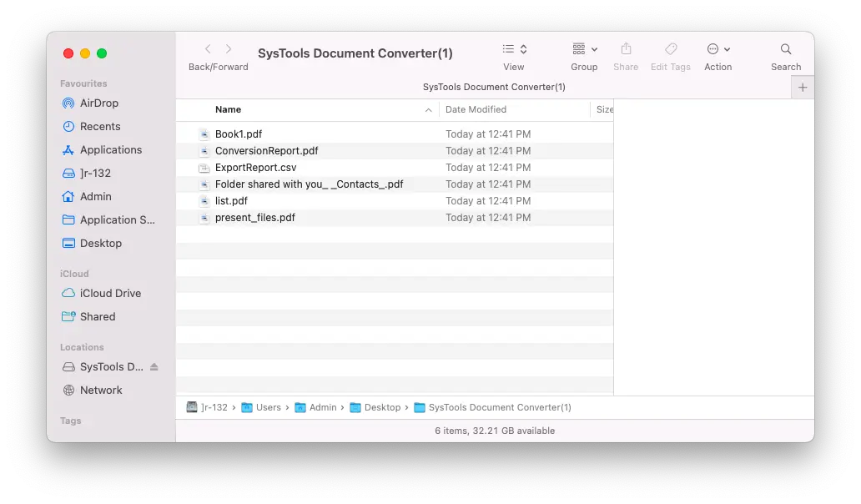The height and width of the screenshot is (504, 861).
Task: Click the present_files.pdf file icon
Action: click(204, 218)
